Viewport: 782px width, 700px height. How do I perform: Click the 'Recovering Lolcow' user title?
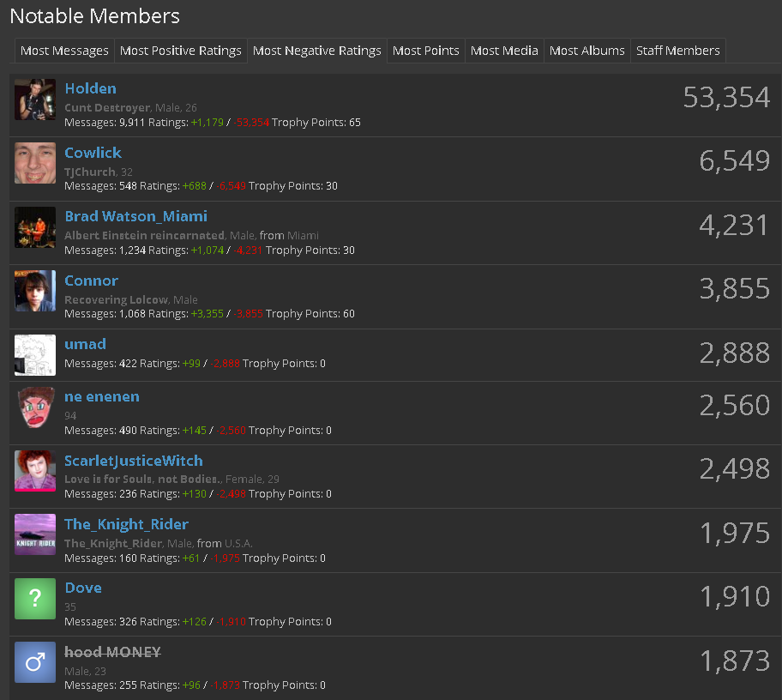[117, 299]
